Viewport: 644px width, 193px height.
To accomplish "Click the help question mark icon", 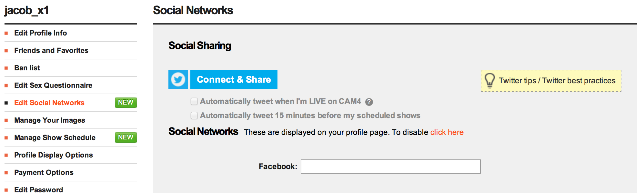I will tap(369, 102).
